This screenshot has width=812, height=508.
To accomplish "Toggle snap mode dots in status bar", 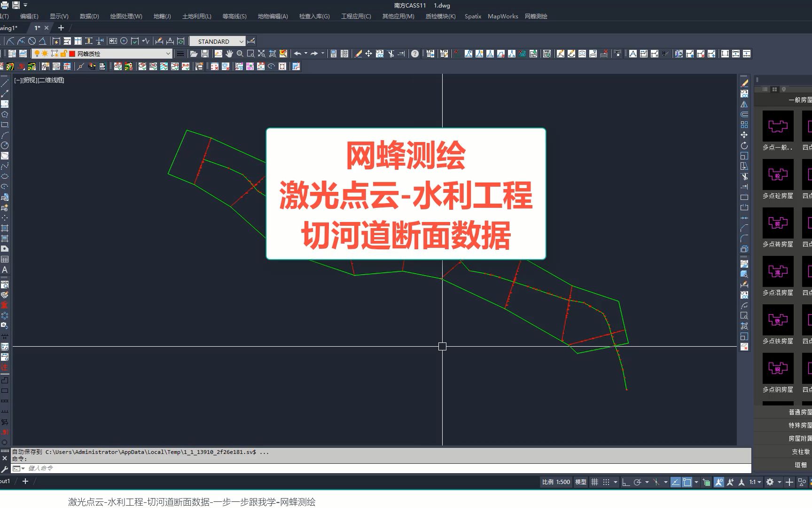I will (x=606, y=482).
